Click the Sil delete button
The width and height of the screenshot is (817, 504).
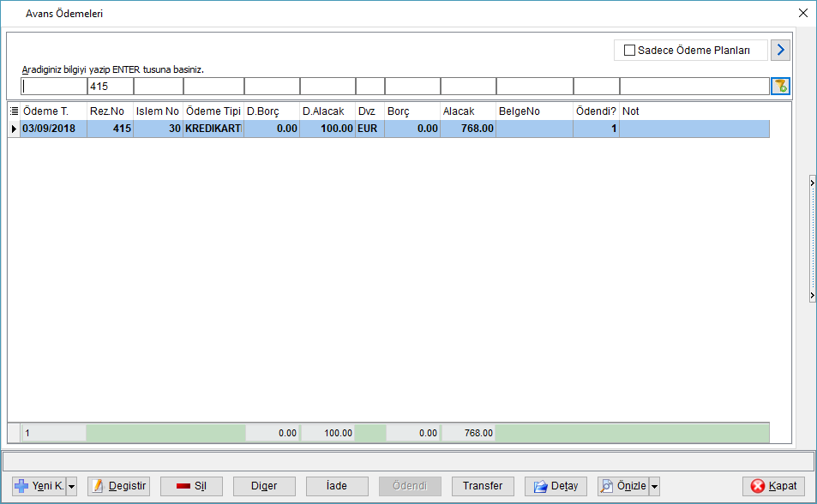[x=192, y=486]
